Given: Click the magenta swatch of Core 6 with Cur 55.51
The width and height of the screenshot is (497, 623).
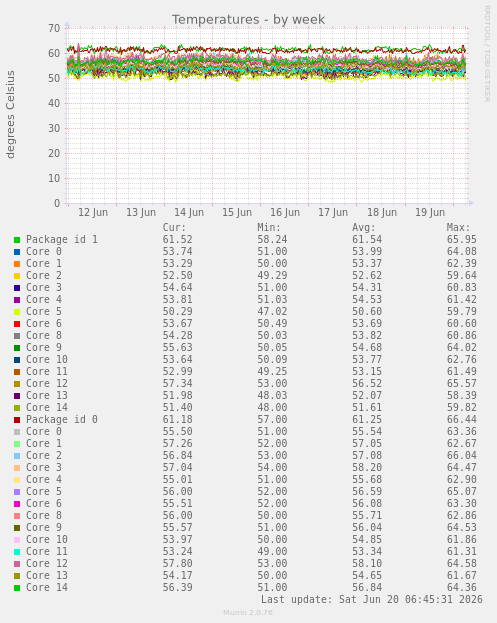Looking at the screenshot, I should (x=17, y=504).
